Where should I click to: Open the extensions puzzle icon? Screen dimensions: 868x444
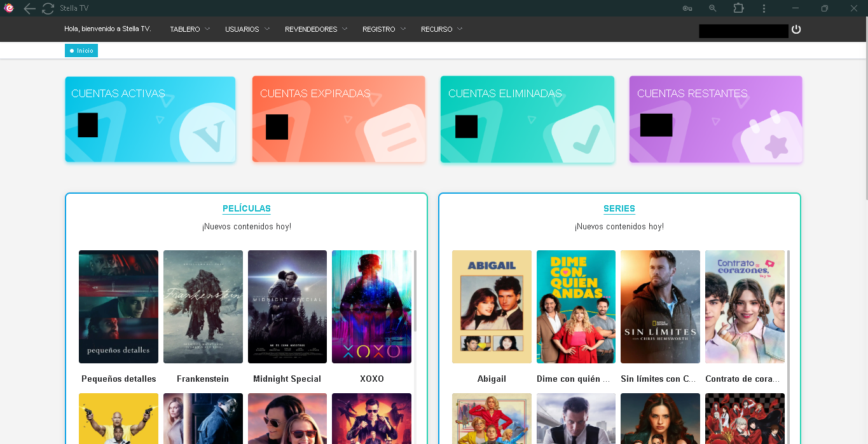pyautogui.click(x=738, y=8)
